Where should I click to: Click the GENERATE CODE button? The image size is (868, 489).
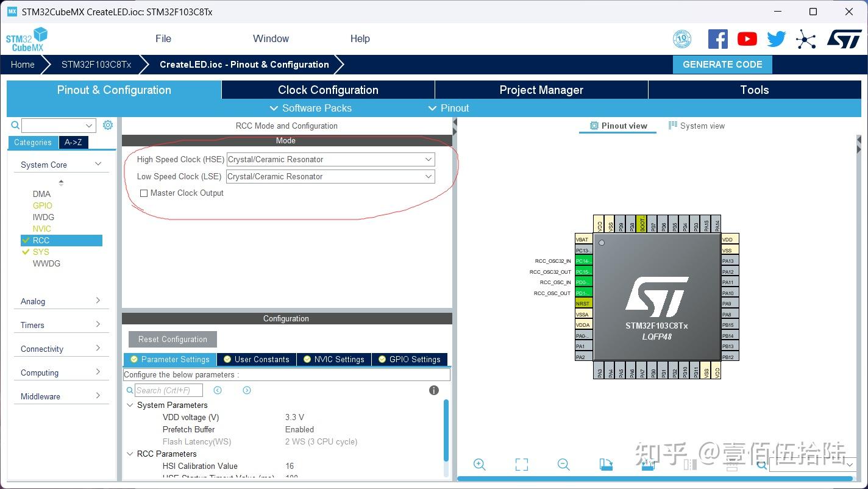pos(722,64)
